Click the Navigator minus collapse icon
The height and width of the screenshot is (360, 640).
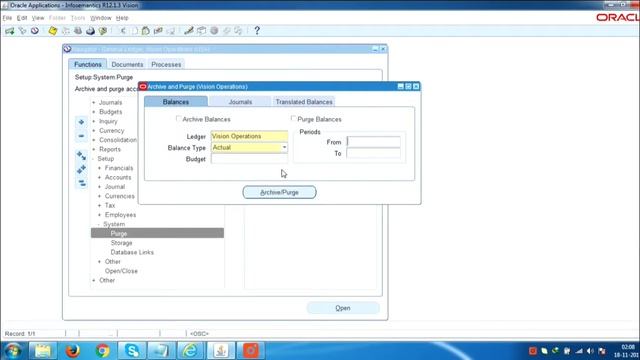click(81, 136)
